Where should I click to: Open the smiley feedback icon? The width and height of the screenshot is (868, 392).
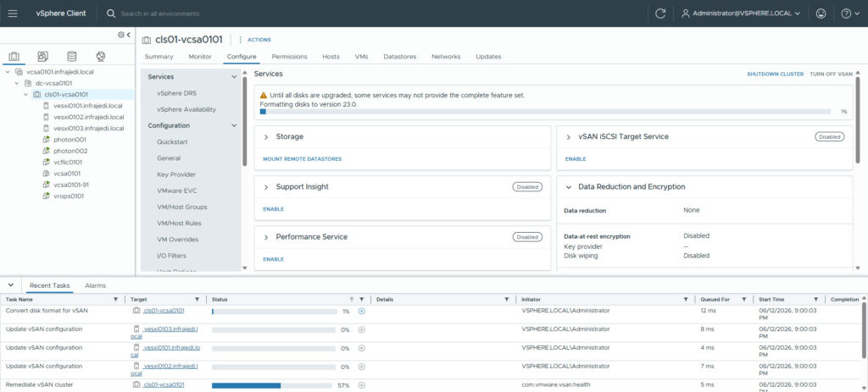click(x=821, y=14)
